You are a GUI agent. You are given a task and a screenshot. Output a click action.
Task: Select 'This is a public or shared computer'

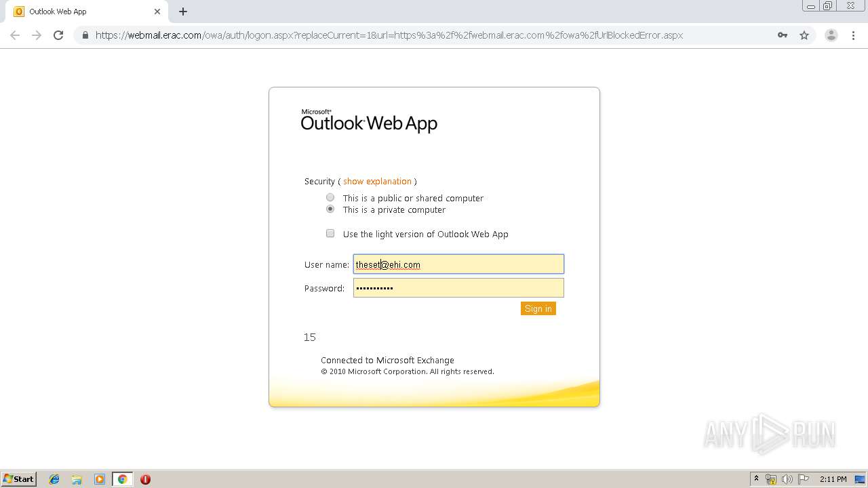pyautogui.click(x=330, y=197)
